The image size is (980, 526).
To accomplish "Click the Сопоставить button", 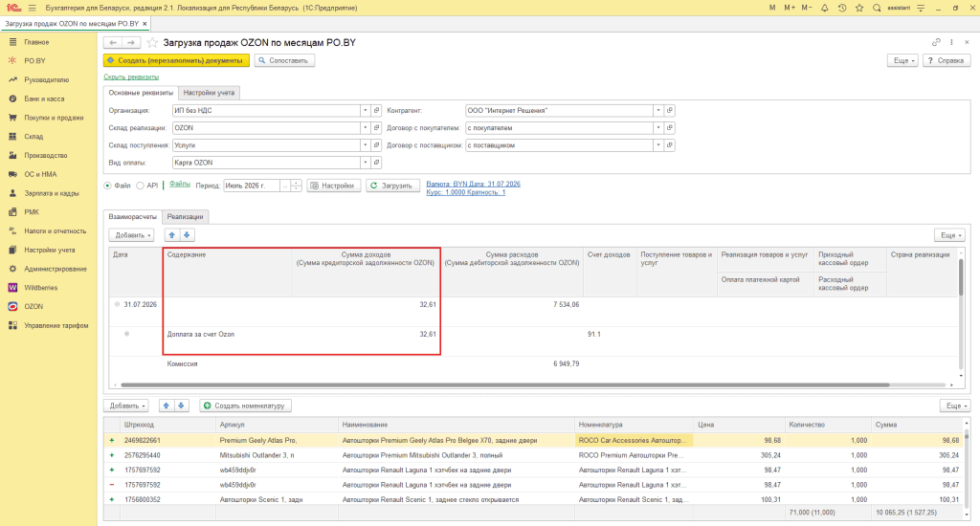I will pyautogui.click(x=284, y=60).
